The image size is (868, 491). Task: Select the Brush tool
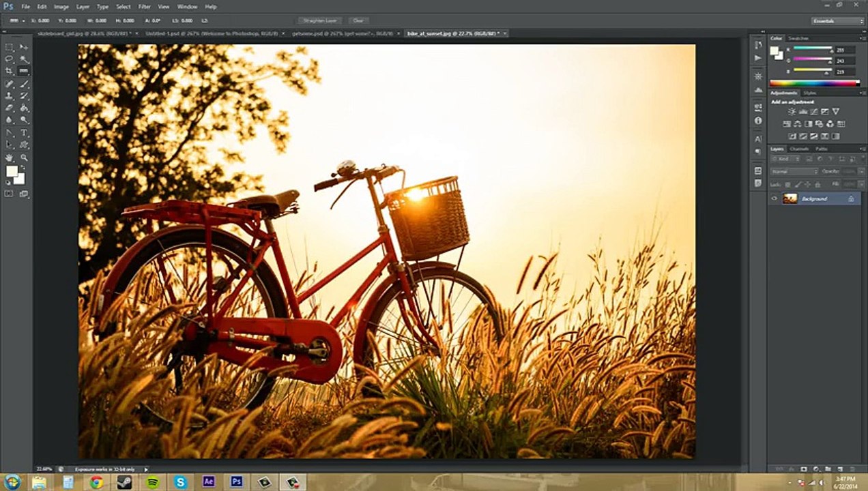[x=24, y=84]
